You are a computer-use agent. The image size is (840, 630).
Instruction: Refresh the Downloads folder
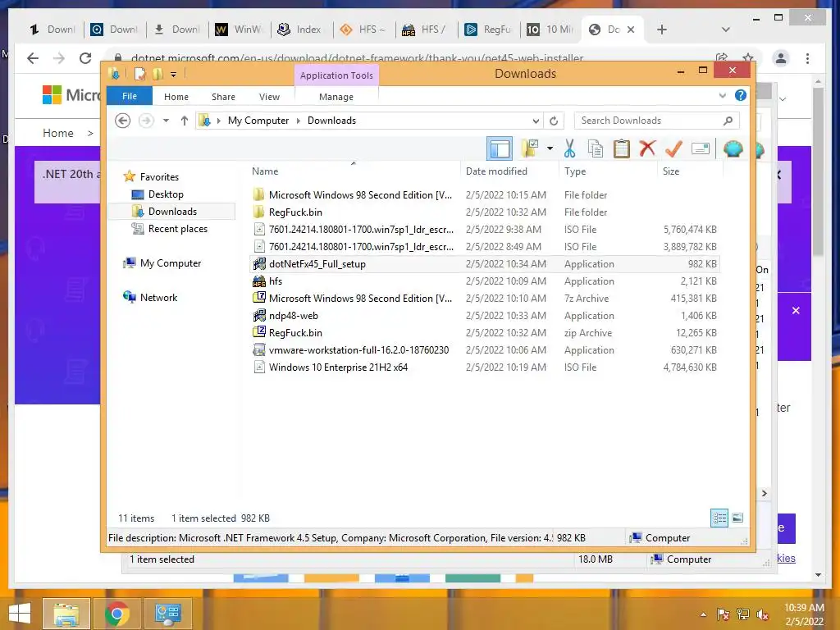(554, 121)
